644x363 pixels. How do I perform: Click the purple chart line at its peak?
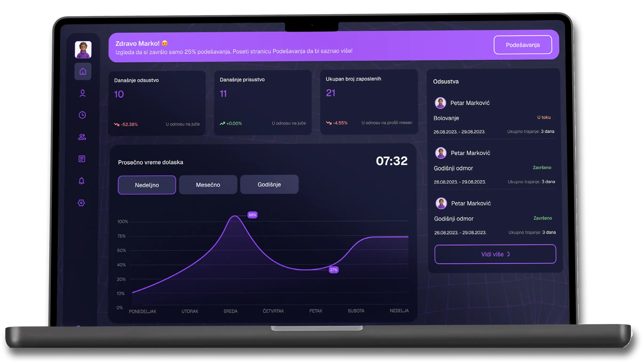[235, 216]
